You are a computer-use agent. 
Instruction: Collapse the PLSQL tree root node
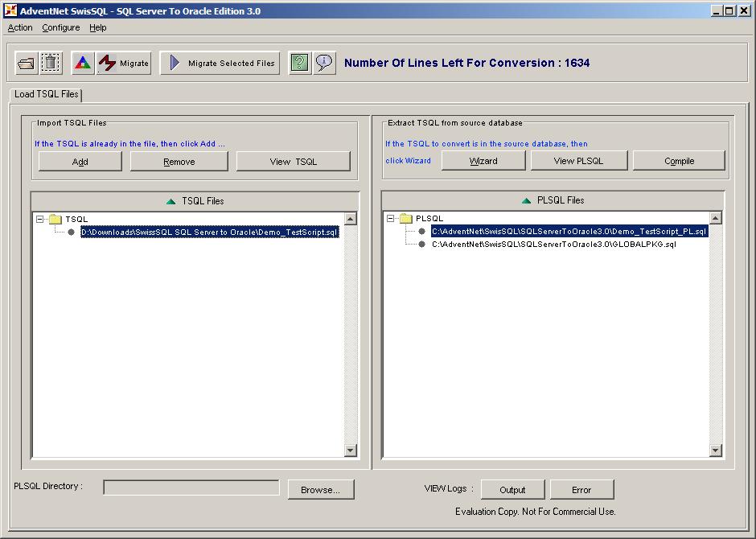(x=391, y=218)
